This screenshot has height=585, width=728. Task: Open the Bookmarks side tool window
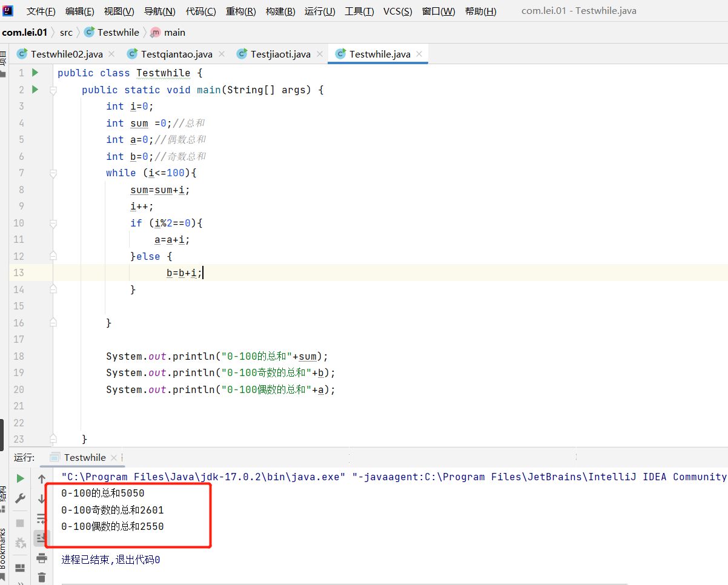pyautogui.click(x=4, y=549)
